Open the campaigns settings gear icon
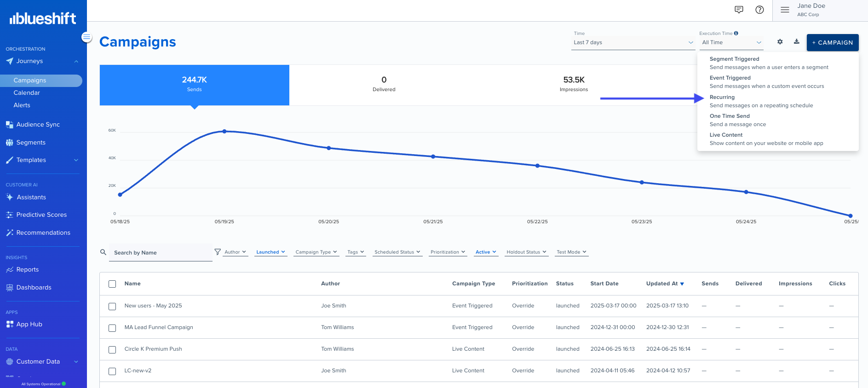The width and height of the screenshot is (868, 388). [780, 42]
